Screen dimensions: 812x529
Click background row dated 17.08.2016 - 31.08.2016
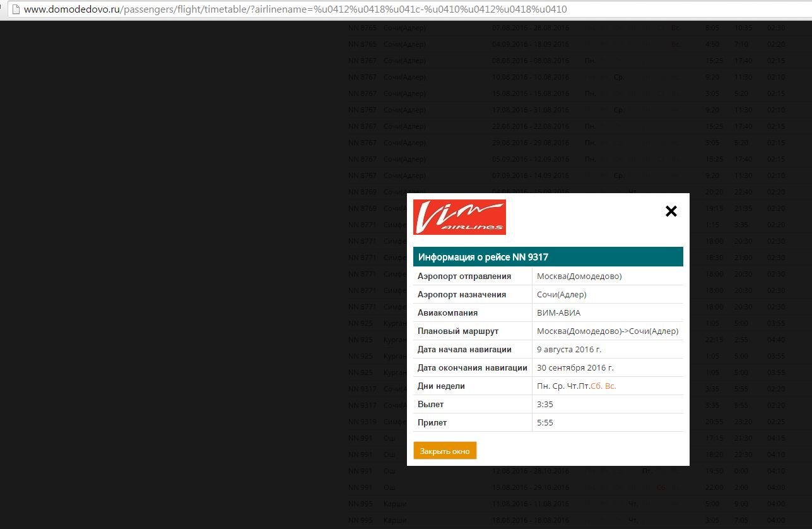point(567,110)
